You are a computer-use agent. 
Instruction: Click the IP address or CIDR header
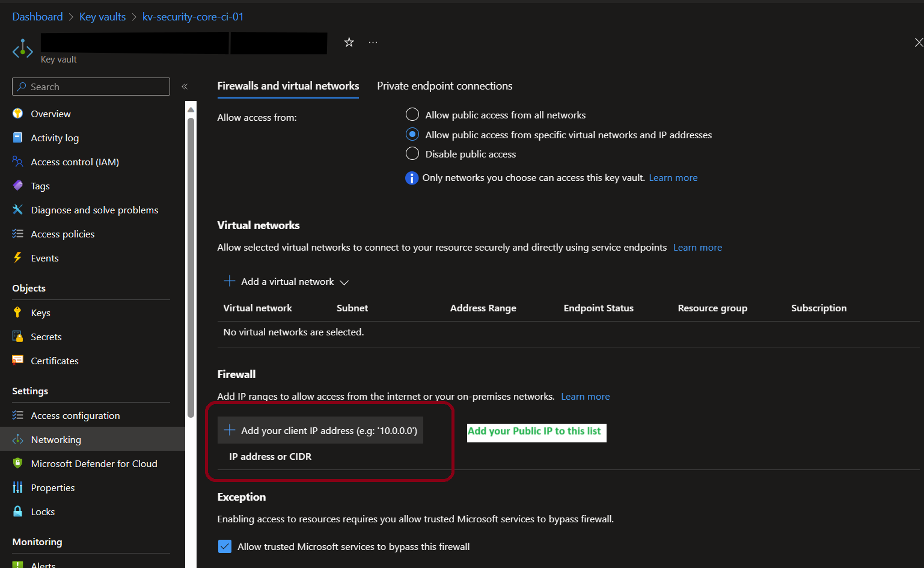tap(271, 457)
